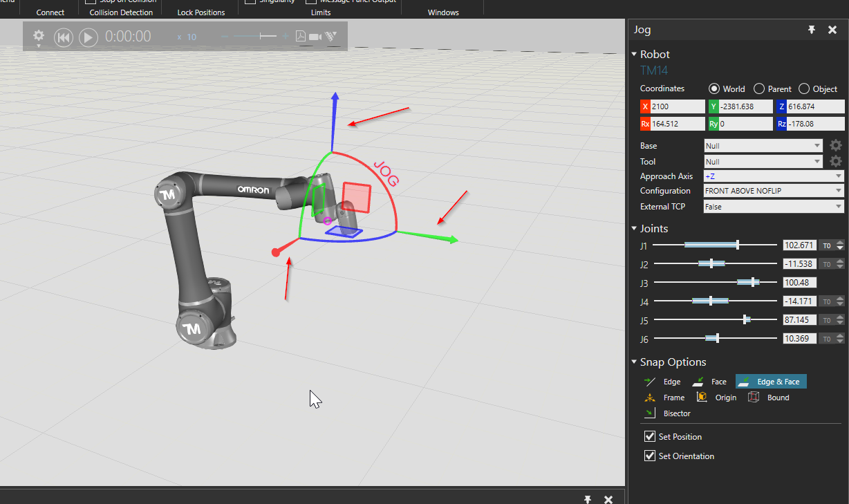The image size is (849, 504).
Task: Open the Tool settings gear icon
Action: 836,161
